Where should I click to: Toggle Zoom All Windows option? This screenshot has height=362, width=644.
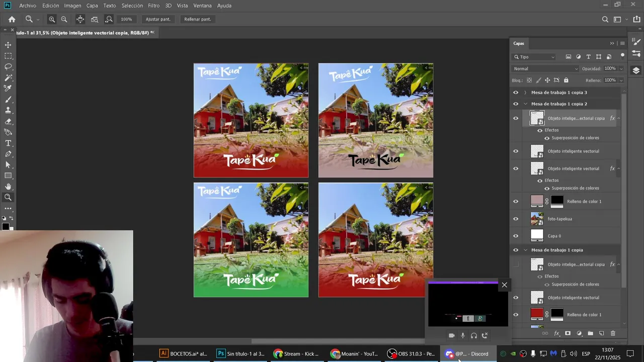pyautogui.click(x=95, y=19)
